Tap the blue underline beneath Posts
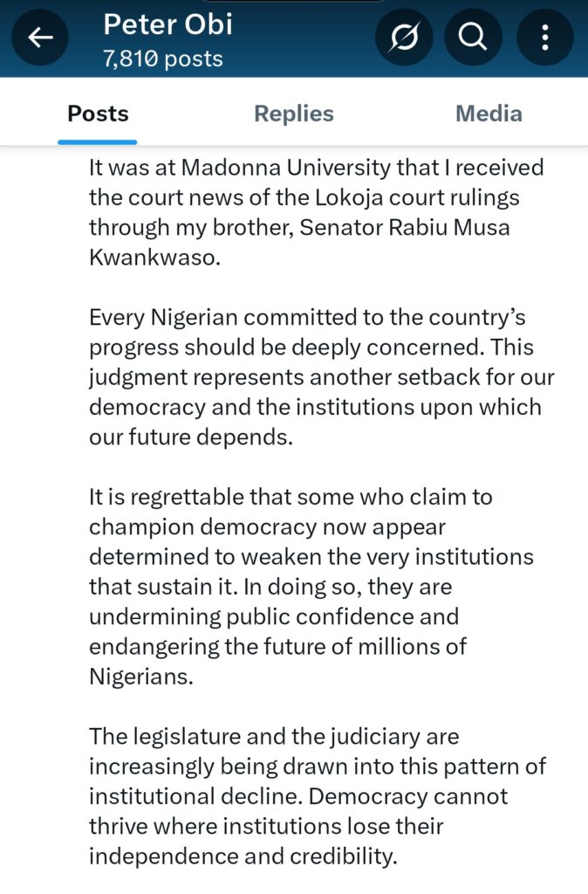The image size is (588, 894). [98, 142]
